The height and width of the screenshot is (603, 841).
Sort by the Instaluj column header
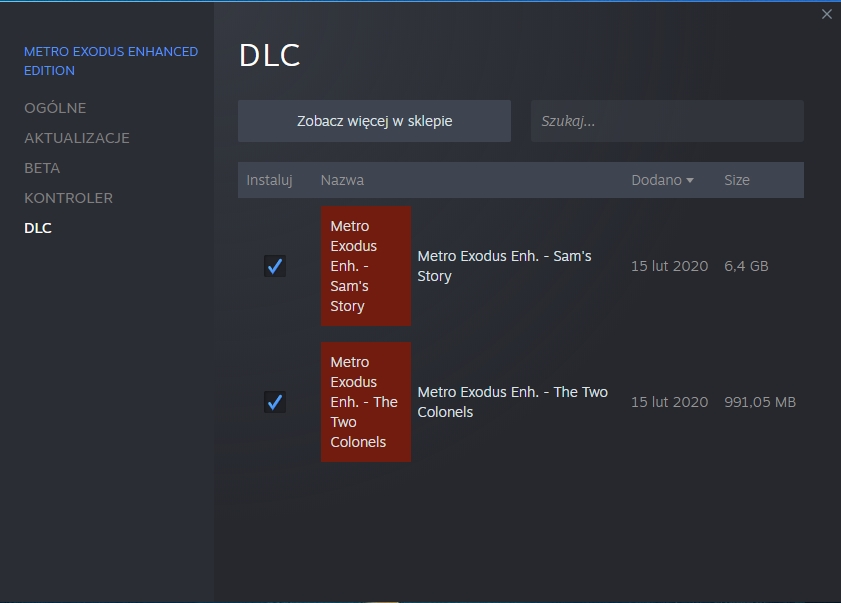pos(269,180)
